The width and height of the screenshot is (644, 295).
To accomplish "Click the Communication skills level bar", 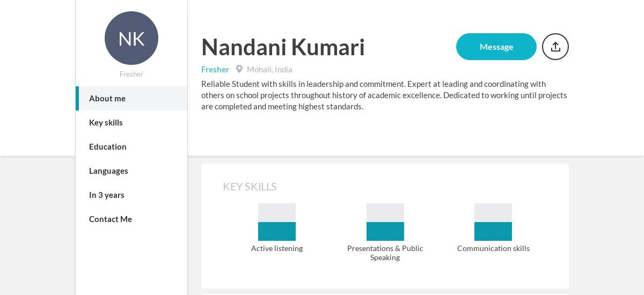I will 493,222.
